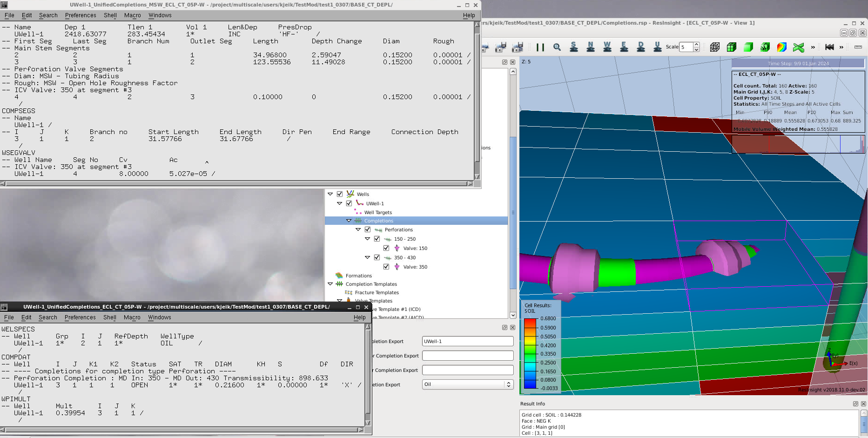Click the MSW editor horizontal scrollbar
The height and width of the screenshot is (438, 868).
pos(236,184)
